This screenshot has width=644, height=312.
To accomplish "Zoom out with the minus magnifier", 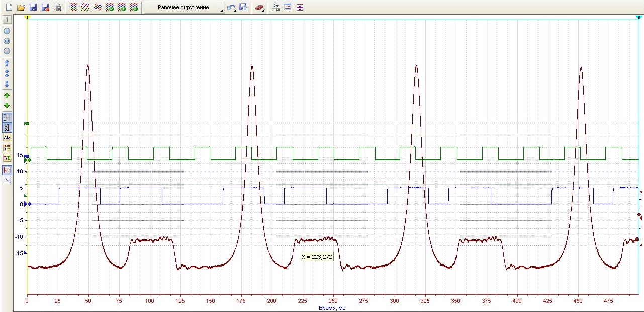I will tap(7, 31).
